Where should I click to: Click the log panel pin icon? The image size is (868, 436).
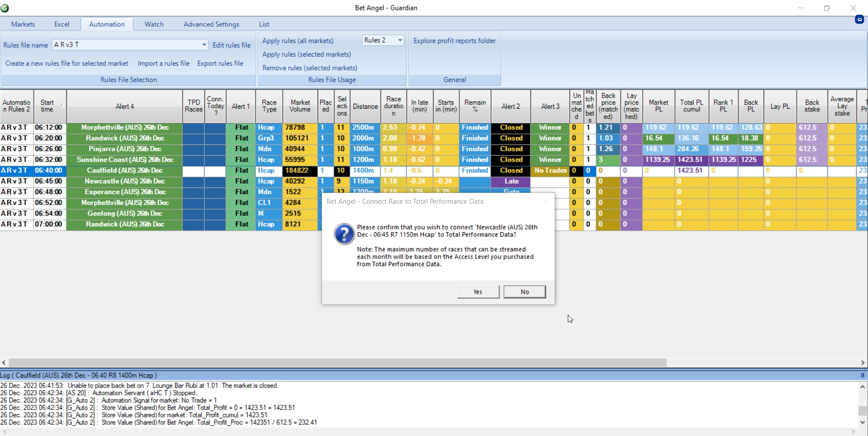point(862,375)
